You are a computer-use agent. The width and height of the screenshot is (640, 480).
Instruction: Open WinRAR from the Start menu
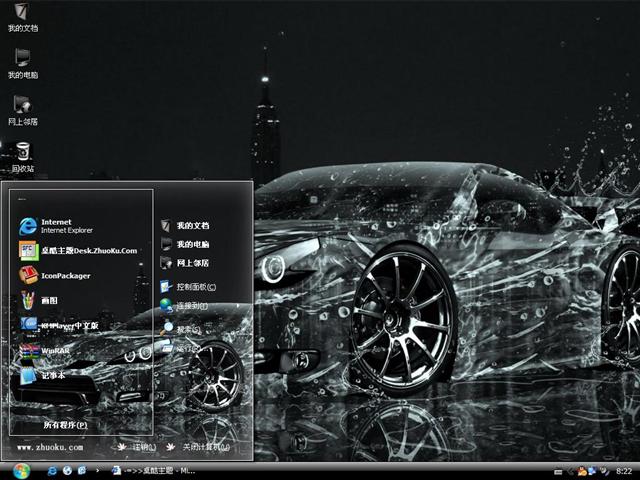pos(44,351)
